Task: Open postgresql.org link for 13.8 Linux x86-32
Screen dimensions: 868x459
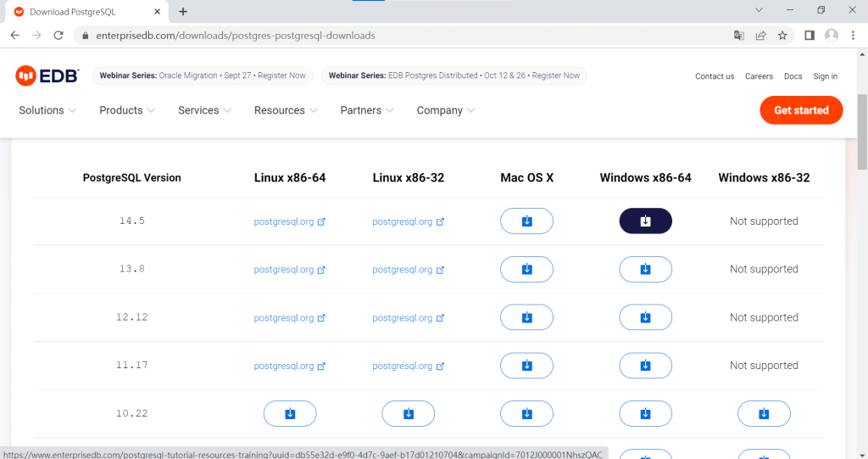Action: tap(408, 270)
